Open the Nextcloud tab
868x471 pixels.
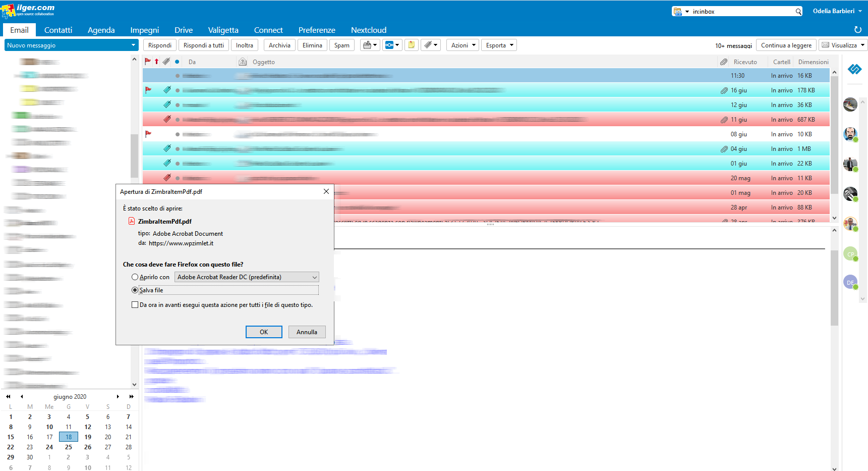click(369, 30)
